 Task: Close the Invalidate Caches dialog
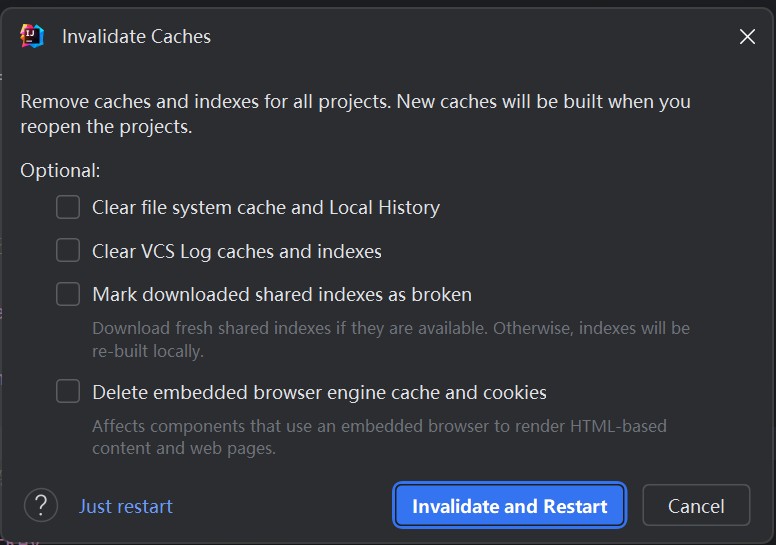click(x=747, y=36)
